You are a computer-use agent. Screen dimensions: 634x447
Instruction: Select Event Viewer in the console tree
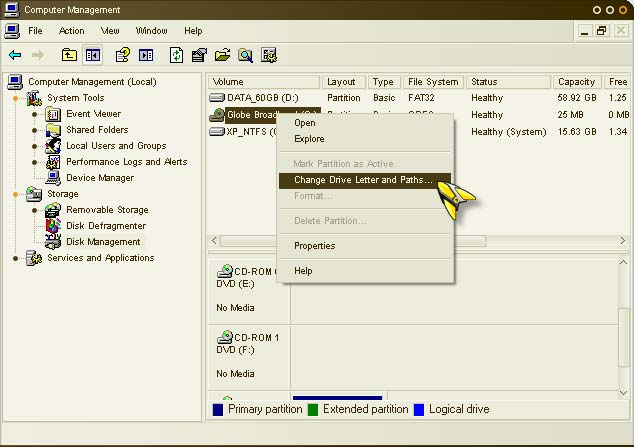93,114
